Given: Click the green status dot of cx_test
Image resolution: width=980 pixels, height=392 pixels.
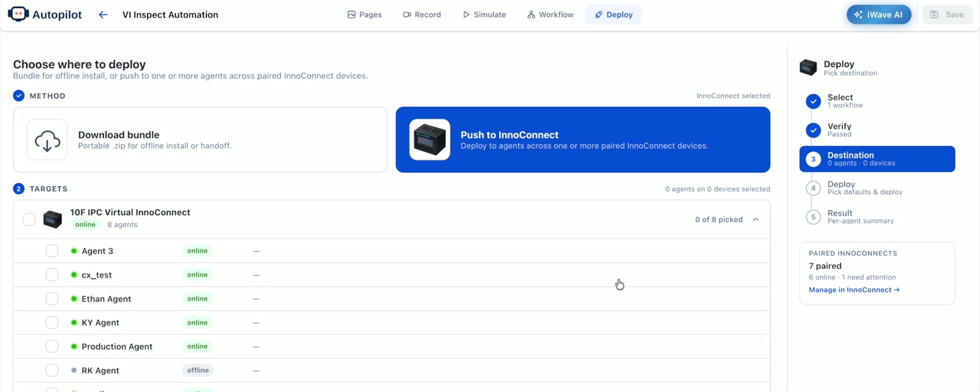Looking at the screenshot, I should click(73, 275).
